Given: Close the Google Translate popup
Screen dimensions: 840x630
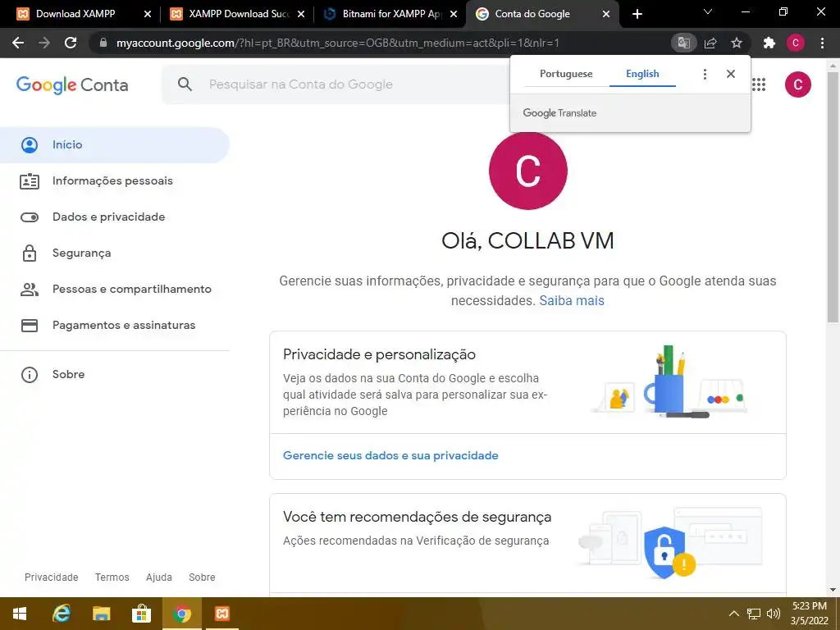Looking at the screenshot, I should click(731, 74).
